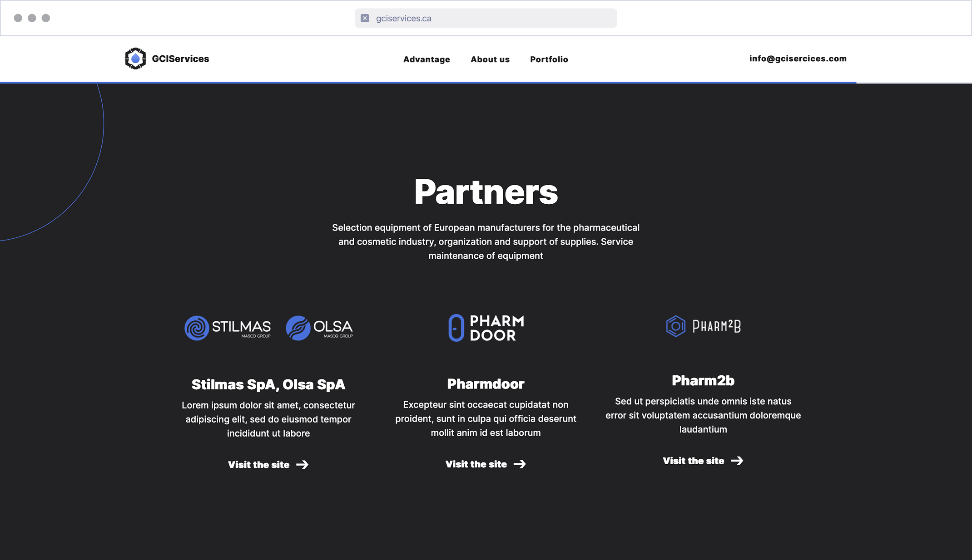Click the arrow next to Stilmas Visit the site
The width and height of the screenshot is (972, 560).
[302, 465]
